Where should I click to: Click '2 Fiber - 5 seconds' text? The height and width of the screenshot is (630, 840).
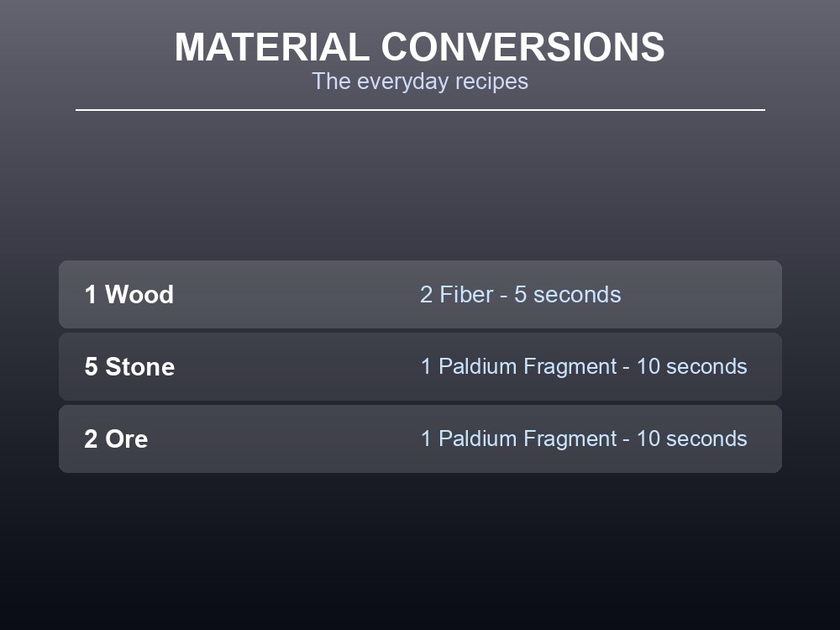click(520, 294)
